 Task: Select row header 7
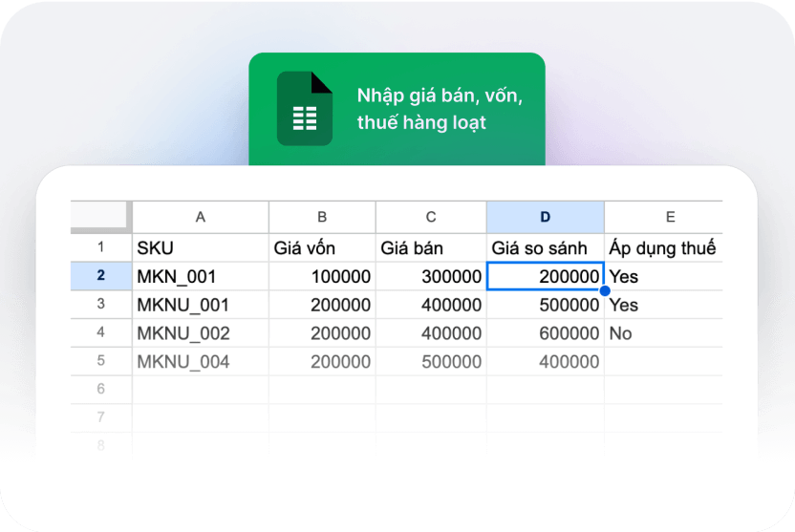pos(101,417)
